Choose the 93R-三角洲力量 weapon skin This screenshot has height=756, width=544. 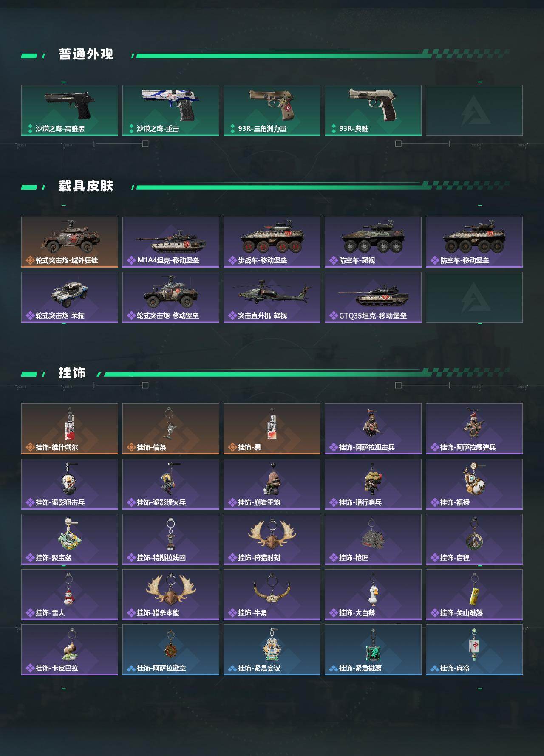(x=272, y=110)
